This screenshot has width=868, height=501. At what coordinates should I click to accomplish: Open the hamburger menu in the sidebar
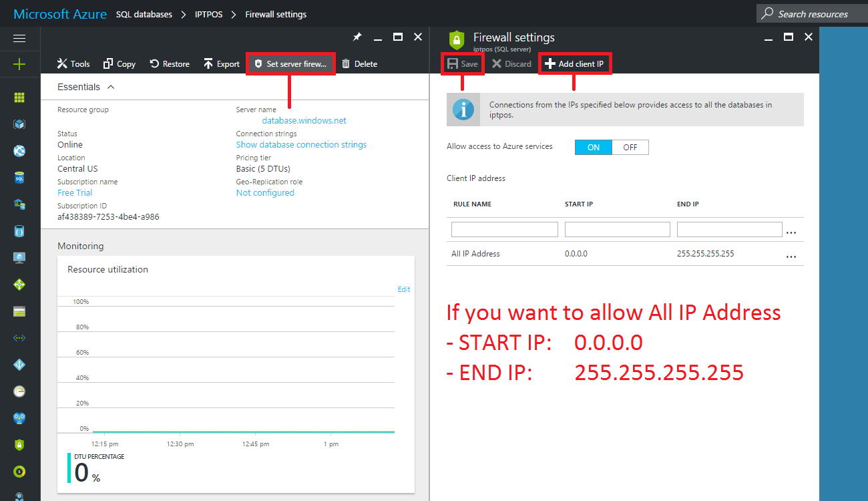pos(19,38)
